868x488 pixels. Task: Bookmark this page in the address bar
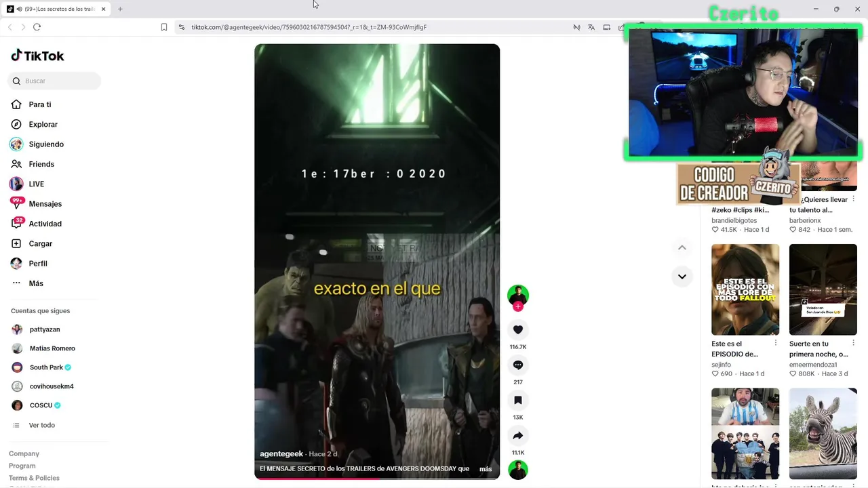164,27
